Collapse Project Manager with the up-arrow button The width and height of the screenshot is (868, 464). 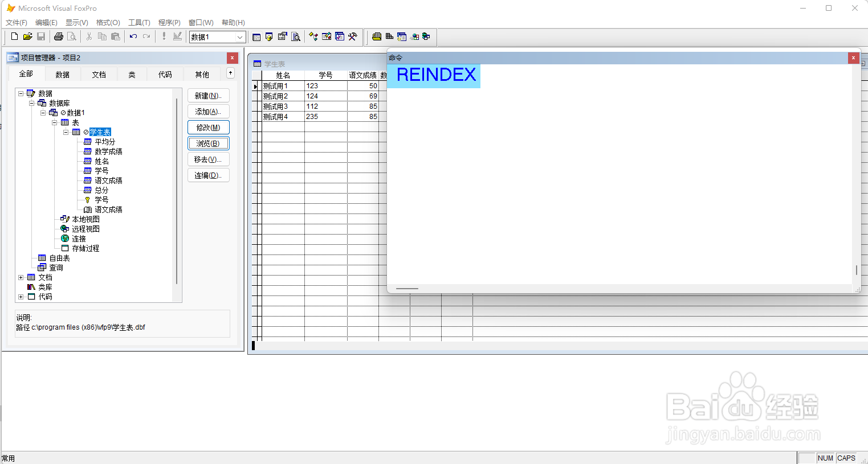pos(230,73)
